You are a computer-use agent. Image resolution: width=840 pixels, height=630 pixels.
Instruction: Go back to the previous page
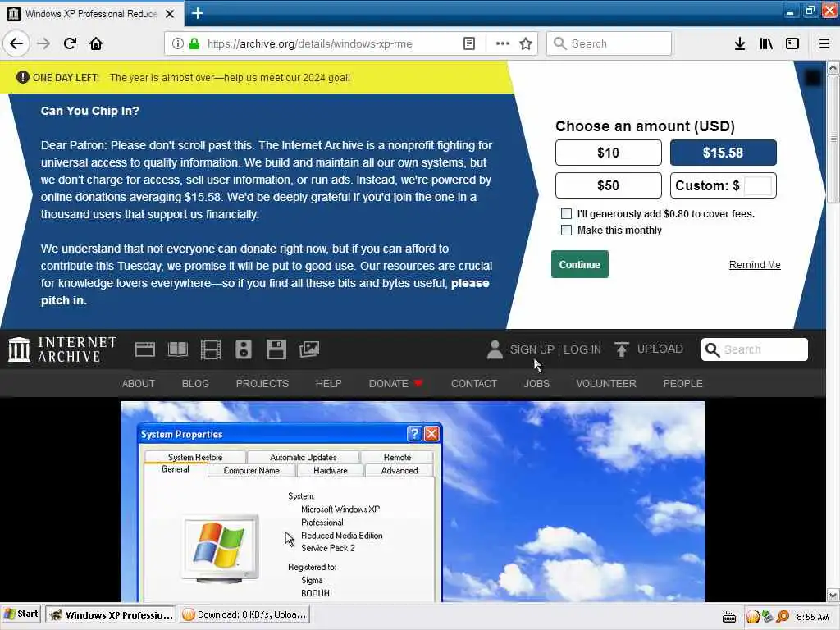click(16, 43)
